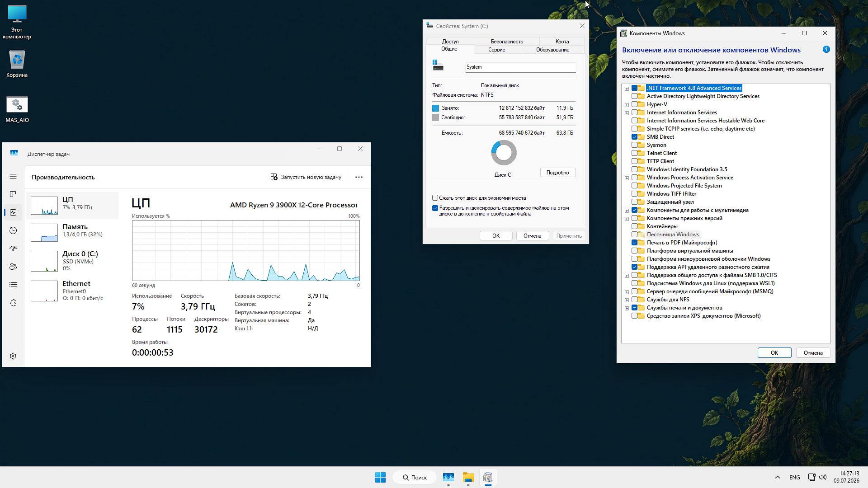Switch to the Квота tab
This screenshot has height=488, width=868.
coord(562,42)
